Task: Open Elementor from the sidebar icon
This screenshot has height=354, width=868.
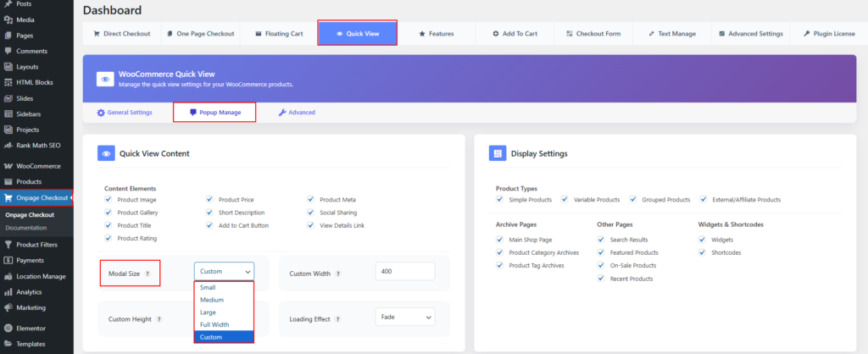Action: 8,328
